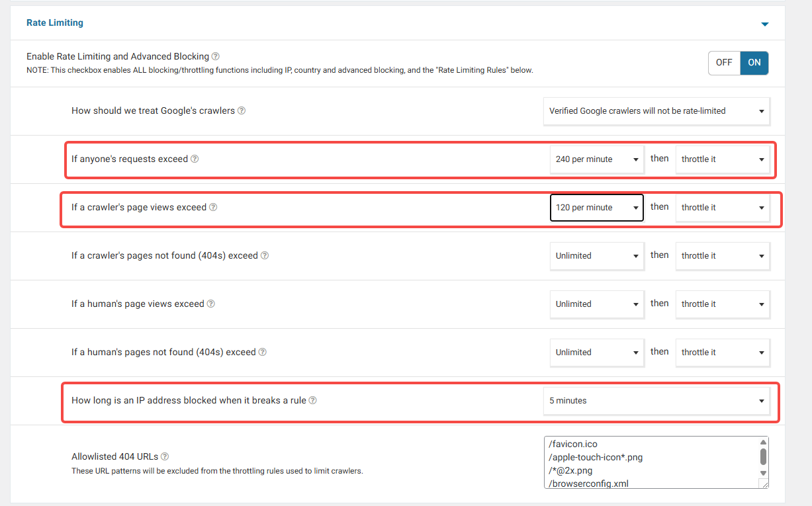Viewport: 812px width, 506px height.
Task: Click the allowlist textarea scrollbar down arrow
Action: pyautogui.click(x=763, y=473)
